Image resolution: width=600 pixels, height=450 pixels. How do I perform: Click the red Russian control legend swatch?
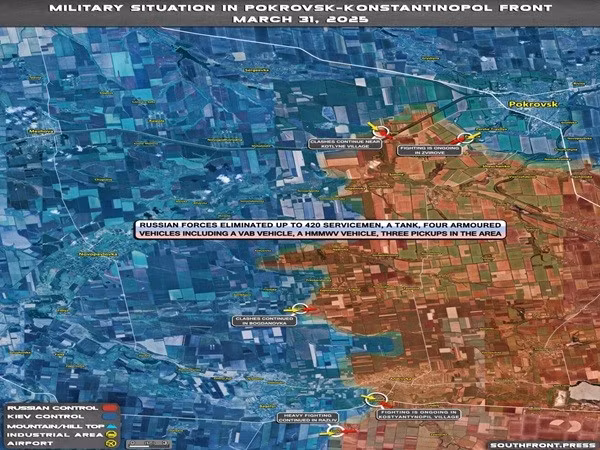click(x=110, y=408)
